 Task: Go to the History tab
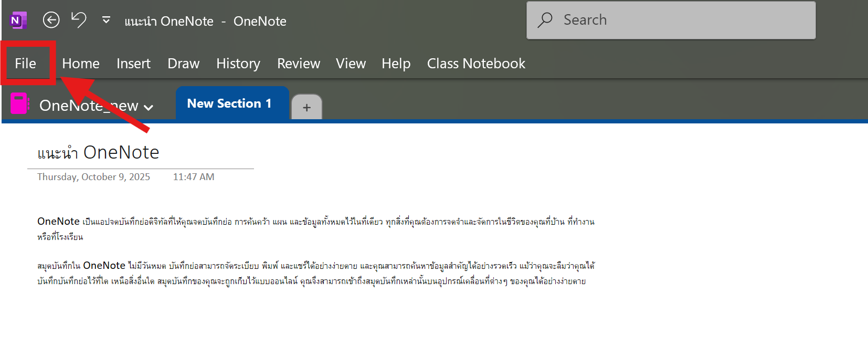pyautogui.click(x=238, y=64)
